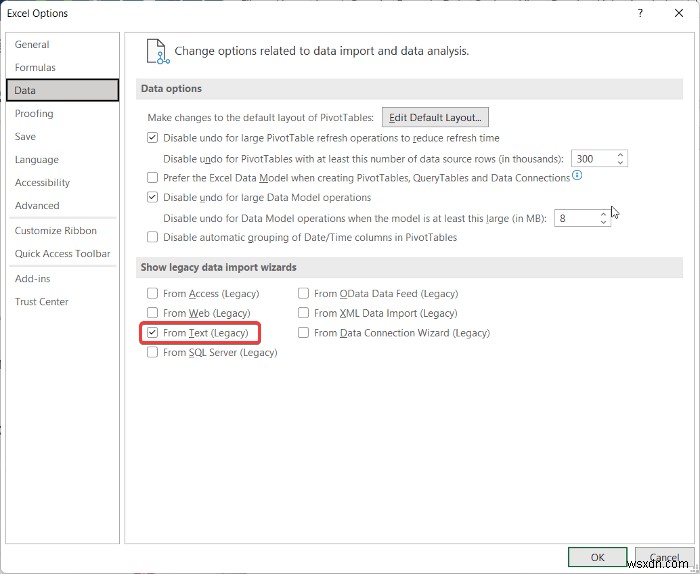This screenshot has height=574, width=700.
Task: Click 'Make changes to the default layout' label
Action: (261, 118)
